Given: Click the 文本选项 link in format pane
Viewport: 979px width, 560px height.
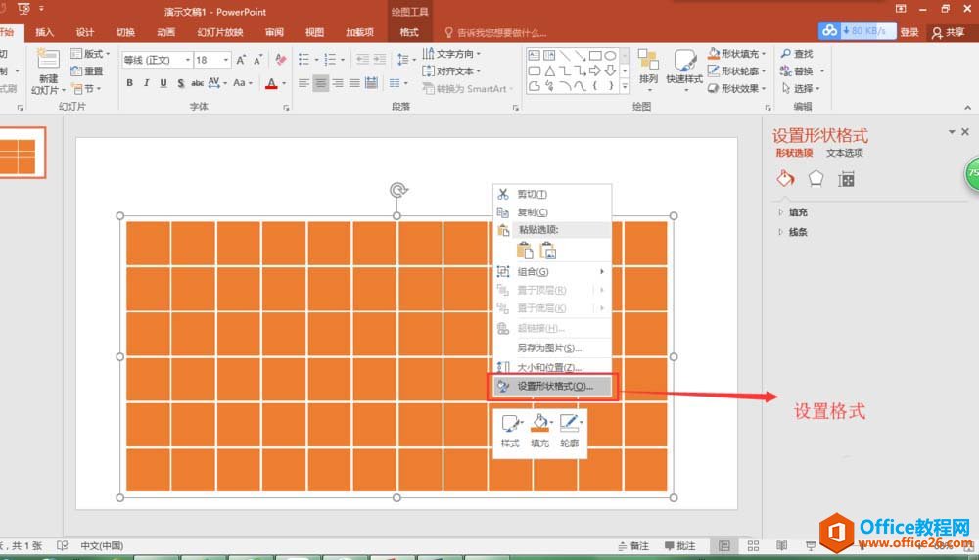Looking at the screenshot, I should [845, 154].
